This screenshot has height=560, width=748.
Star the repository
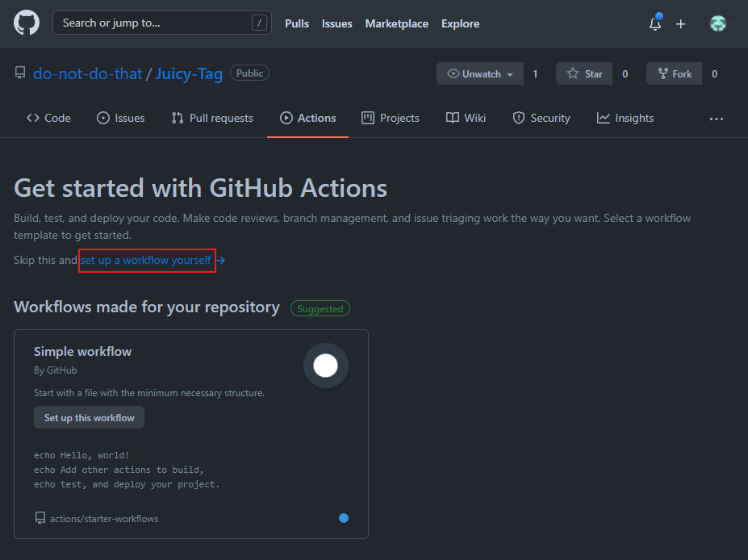tap(584, 74)
